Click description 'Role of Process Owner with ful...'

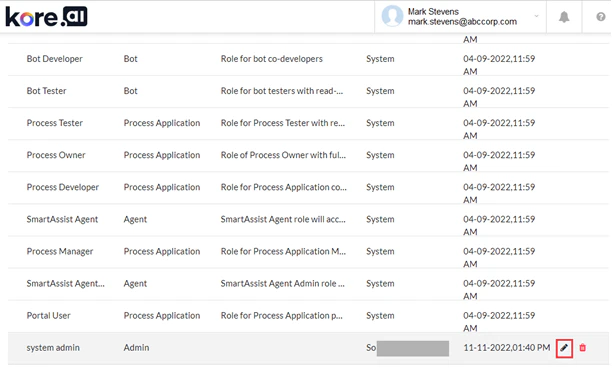(x=283, y=155)
